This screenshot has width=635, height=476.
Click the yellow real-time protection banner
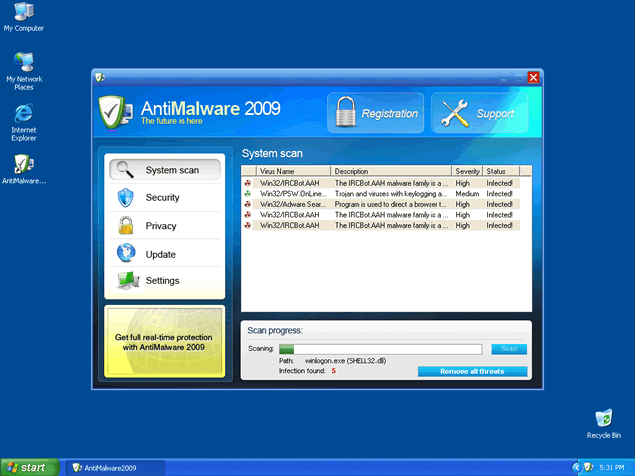(165, 342)
